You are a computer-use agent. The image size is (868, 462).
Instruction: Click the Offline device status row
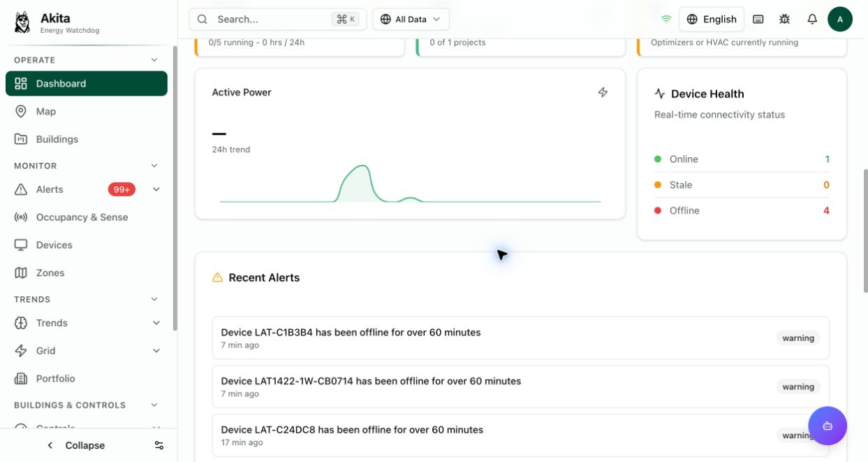click(742, 210)
